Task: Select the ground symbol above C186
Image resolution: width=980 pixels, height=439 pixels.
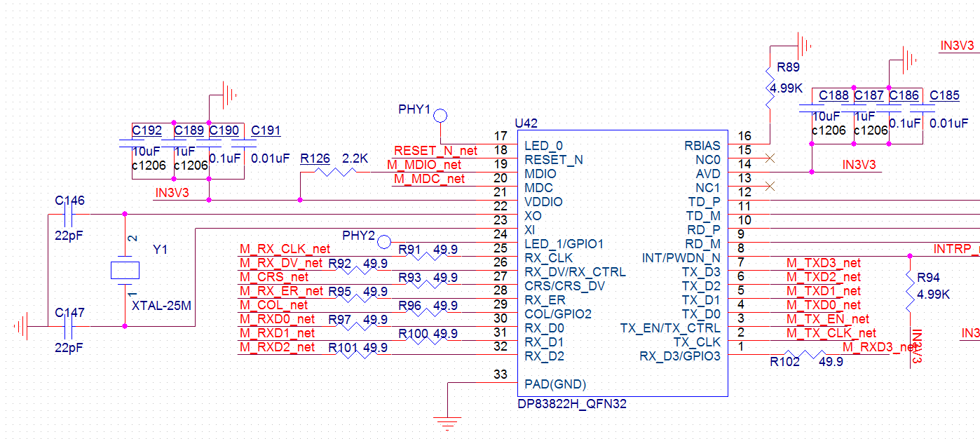Action: point(909,60)
